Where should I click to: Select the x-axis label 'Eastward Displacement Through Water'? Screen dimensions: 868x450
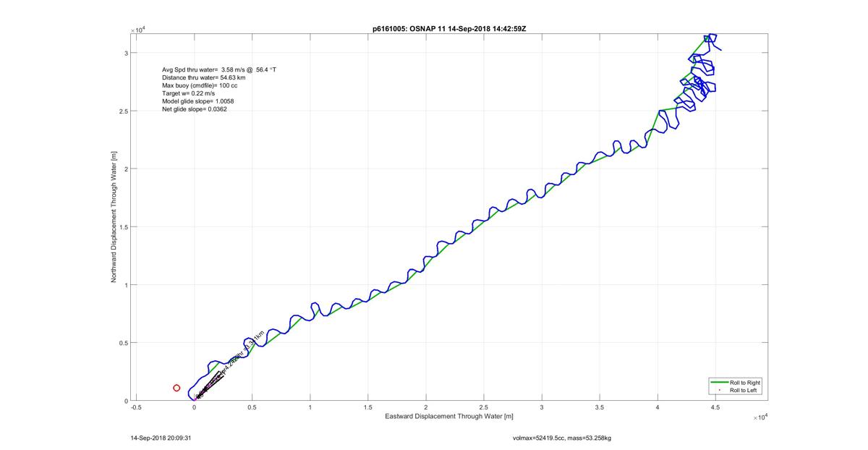[x=450, y=416]
